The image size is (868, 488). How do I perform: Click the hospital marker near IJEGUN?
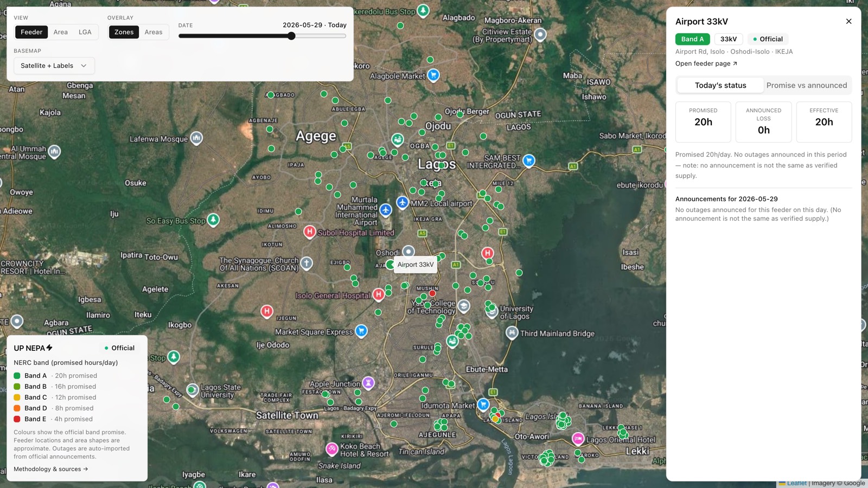266,311
